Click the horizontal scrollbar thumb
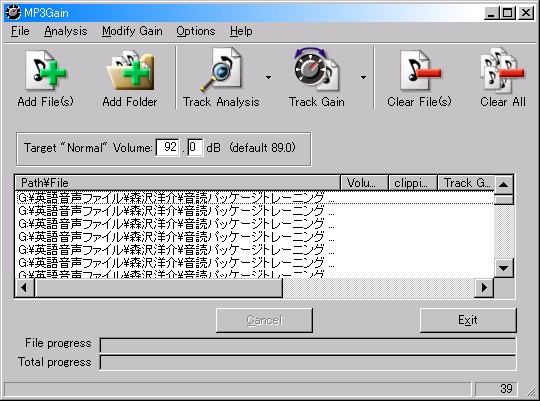 coord(158,287)
